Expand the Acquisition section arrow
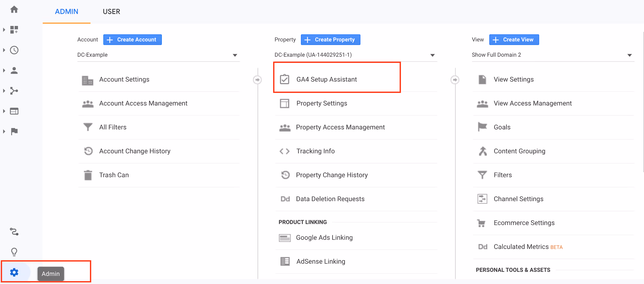 click(4, 91)
